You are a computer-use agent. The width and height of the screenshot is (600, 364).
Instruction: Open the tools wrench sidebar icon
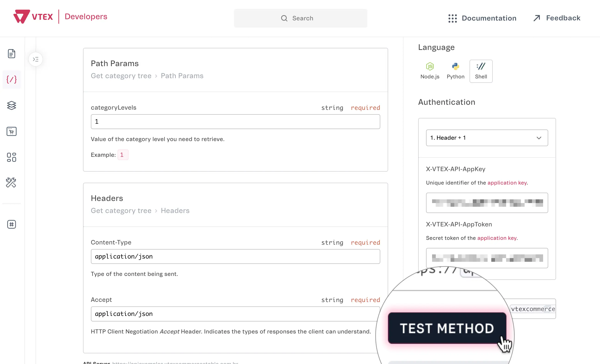tap(11, 183)
